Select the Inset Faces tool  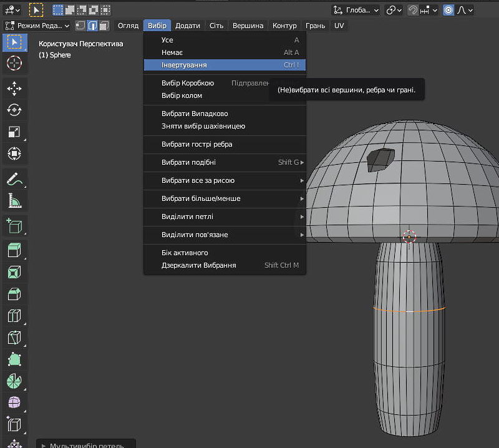(14, 272)
